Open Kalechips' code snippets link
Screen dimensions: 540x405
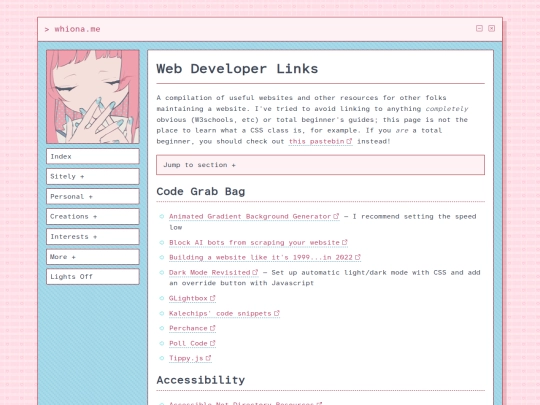coord(224,313)
